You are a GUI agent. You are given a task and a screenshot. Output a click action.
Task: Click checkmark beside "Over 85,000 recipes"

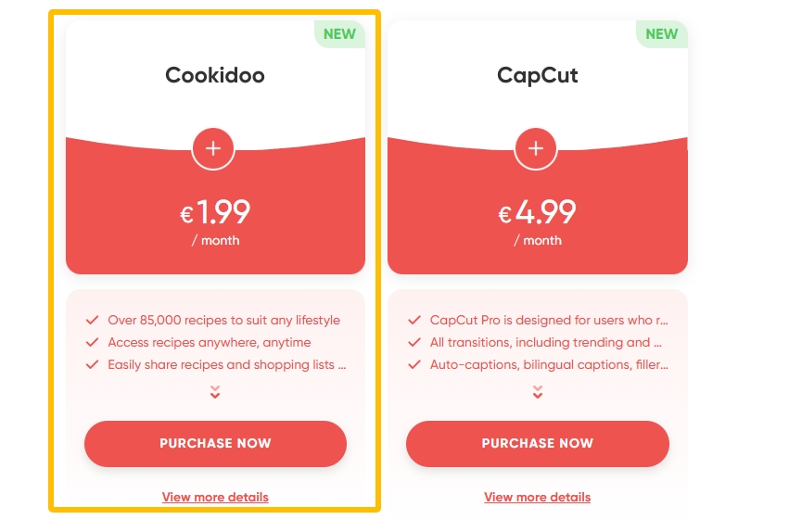(x=92, y=320)
